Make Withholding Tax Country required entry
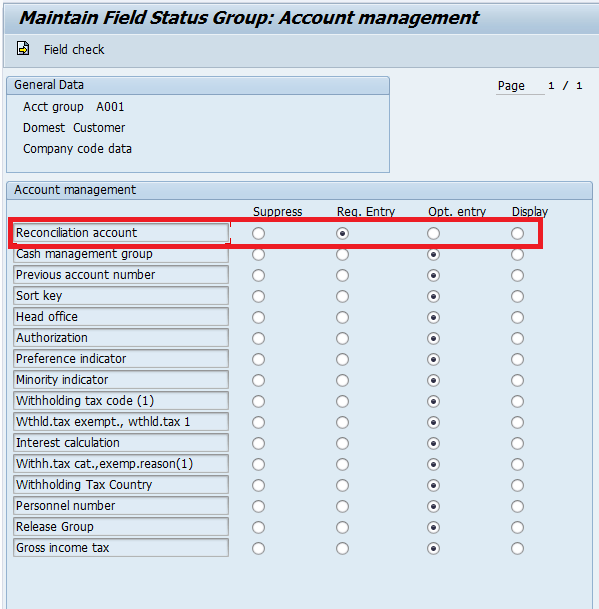Viewport: 599px width, 609px height. click(342, 485)
